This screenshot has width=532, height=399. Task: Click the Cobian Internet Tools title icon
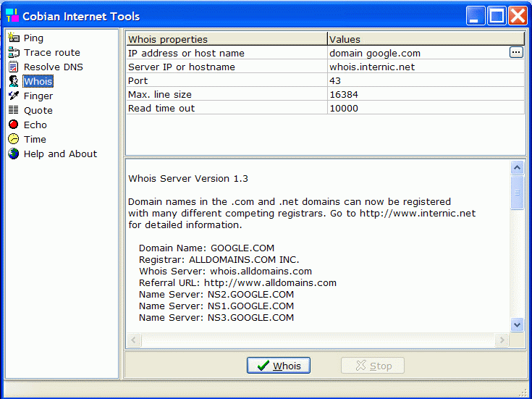tap(12, 16)
